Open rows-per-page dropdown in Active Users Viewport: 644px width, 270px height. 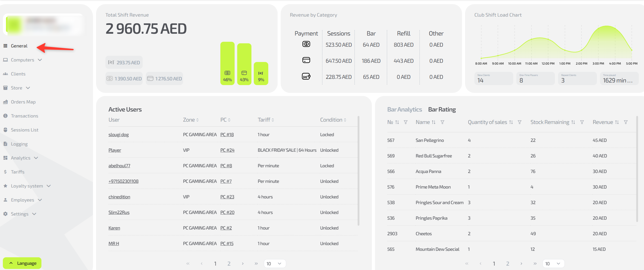pos(274,264)
